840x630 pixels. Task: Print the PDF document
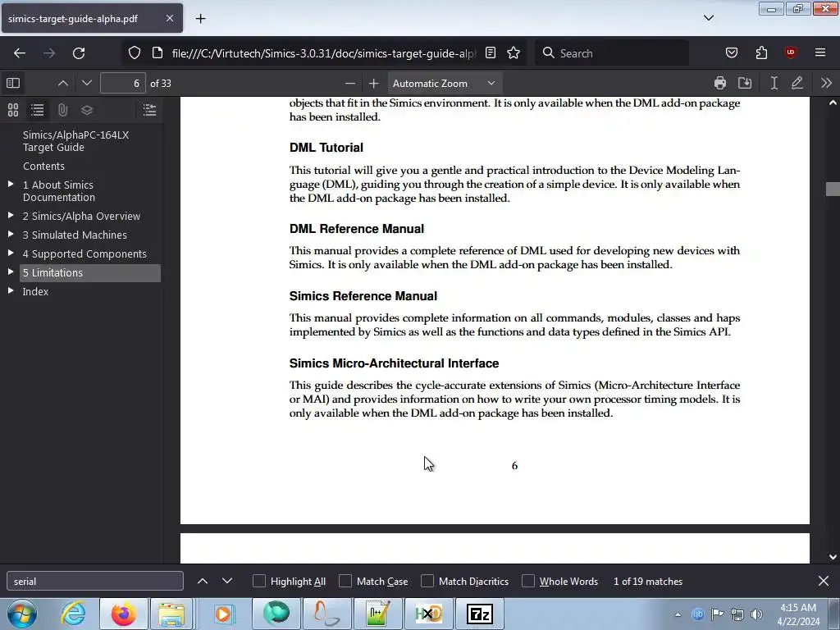point(720,83)
